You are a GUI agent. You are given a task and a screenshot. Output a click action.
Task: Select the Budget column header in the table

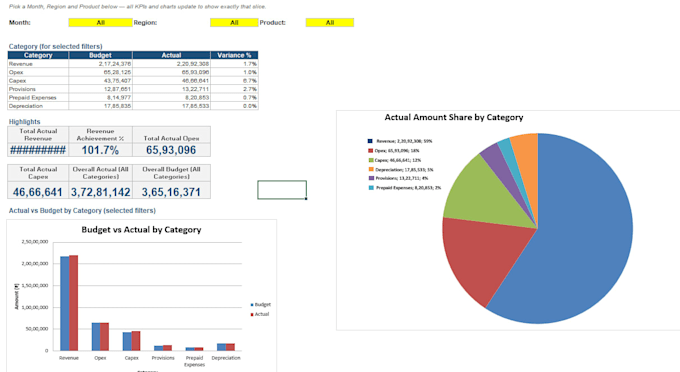tap(100, 55)
